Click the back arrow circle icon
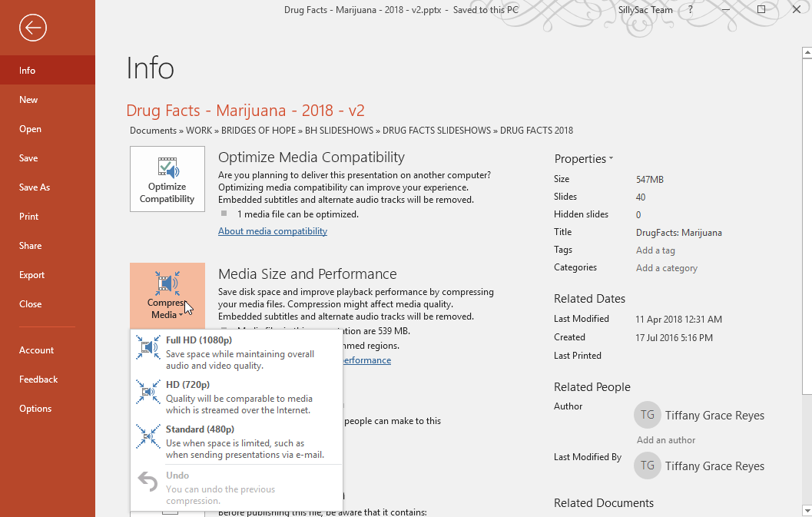The width and height of the screenshot is (812, 517). click(33, 28)
